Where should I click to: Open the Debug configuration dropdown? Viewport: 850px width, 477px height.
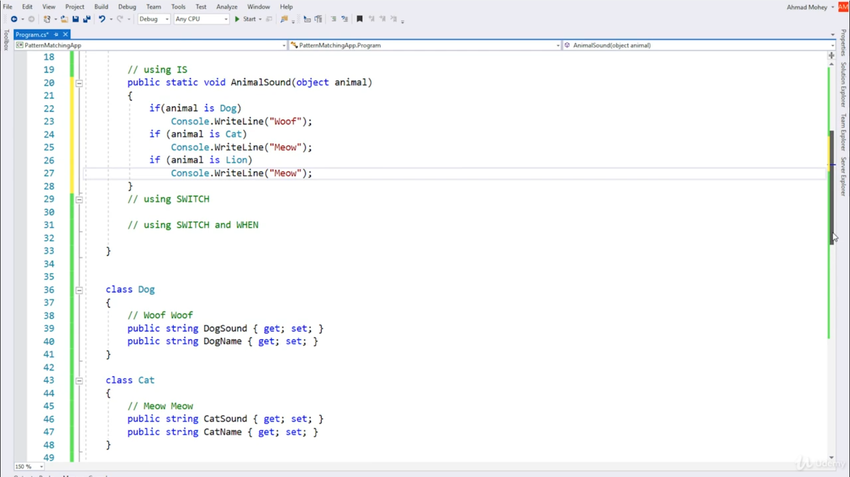[154, 19]
